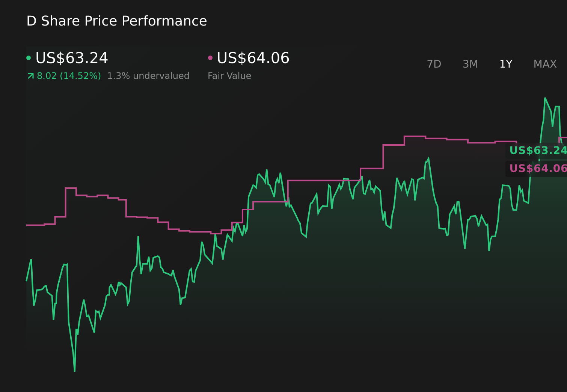Image resolution: width=567 pixels, height=392 pixels.
Task: Switch to the 7D time range
Action: coord(434,64)
